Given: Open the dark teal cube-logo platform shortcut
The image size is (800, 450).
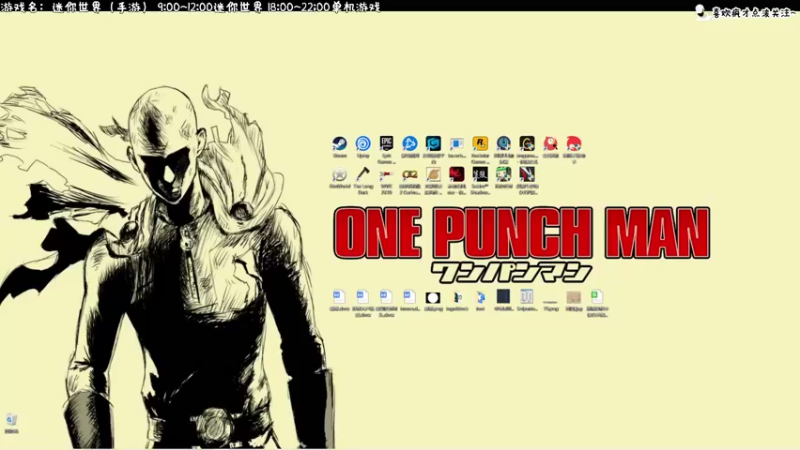Looking at the screenshot, I should tap(433, 144).
